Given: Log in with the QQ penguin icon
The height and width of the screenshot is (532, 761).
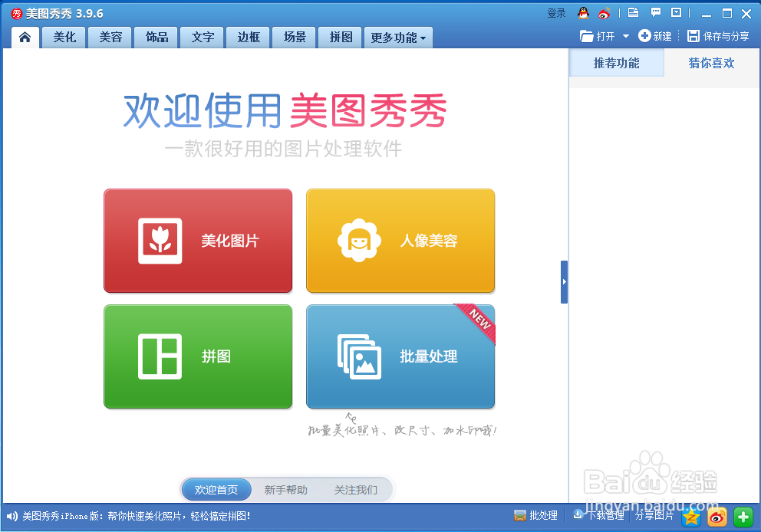Looking at the screenshot, I should (583, 14).
